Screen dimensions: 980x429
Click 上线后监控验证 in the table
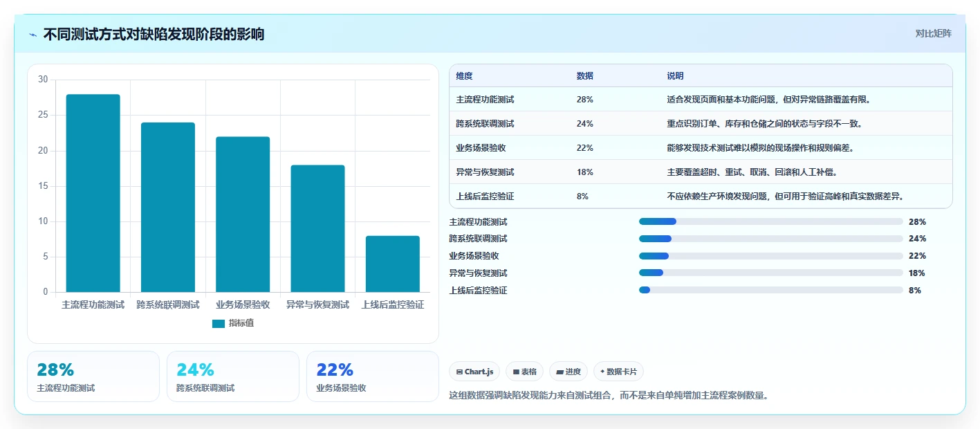(x=485, y=197)
